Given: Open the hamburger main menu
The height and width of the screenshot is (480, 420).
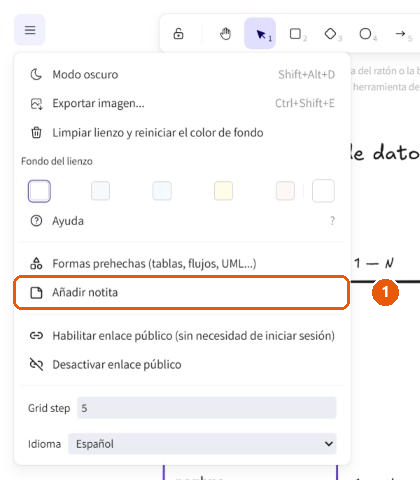Looking at the screenshot, I should pyautogui.click(x=30, y=30).
